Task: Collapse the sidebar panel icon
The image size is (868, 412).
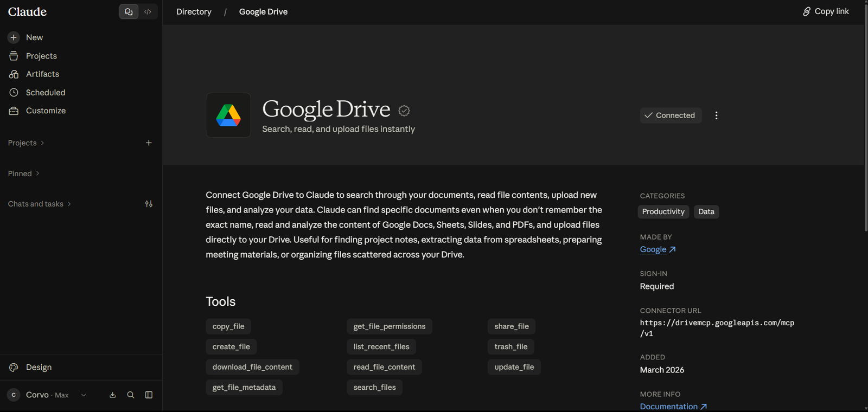Action: coord(149,395)
